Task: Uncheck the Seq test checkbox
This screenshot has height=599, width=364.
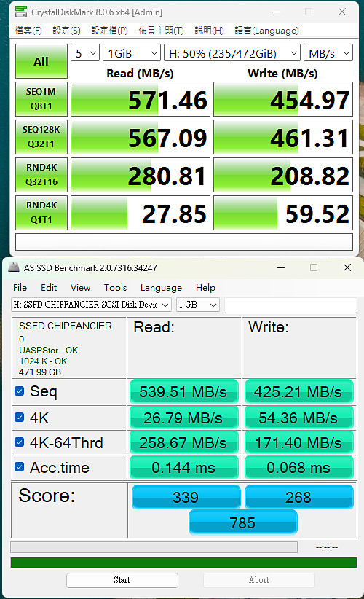Action: [20, 391]
